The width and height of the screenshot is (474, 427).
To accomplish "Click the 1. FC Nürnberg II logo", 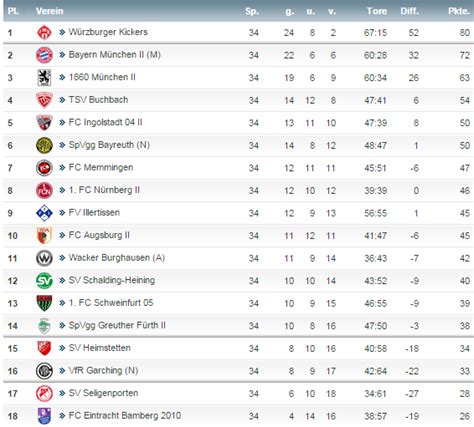I will click(44, 190).
